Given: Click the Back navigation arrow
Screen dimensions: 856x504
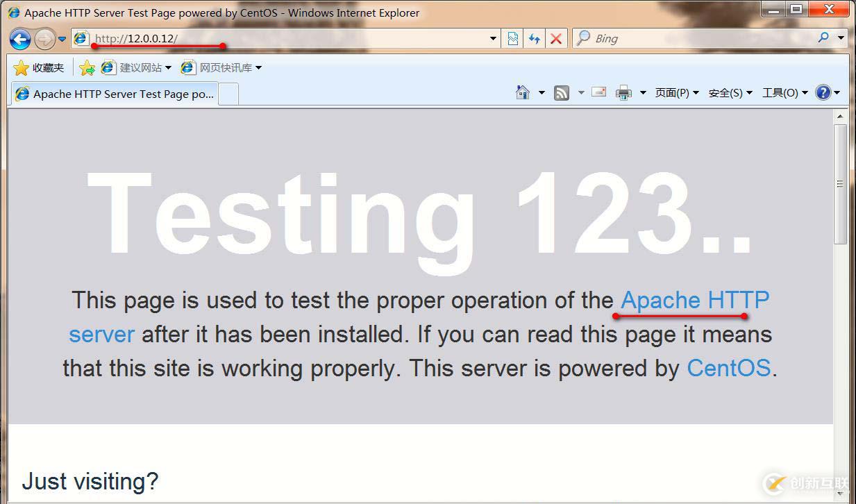Looking at the screenshot, I should coord(20,38).
